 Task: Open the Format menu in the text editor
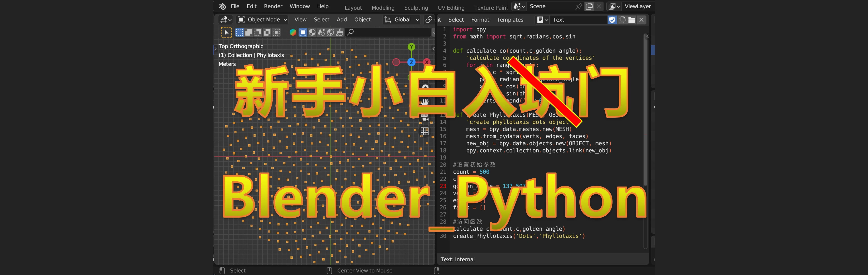(x=480, y=20)
